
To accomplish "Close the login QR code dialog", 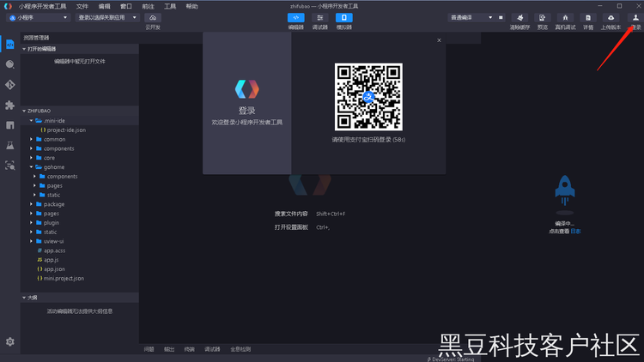I will point(439,40).
